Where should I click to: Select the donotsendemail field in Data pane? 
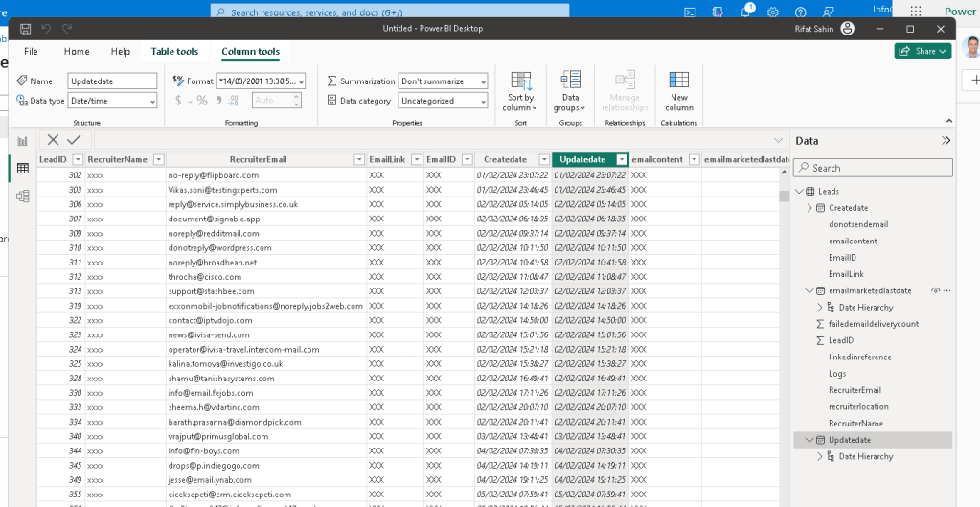[x=858, y=224]
